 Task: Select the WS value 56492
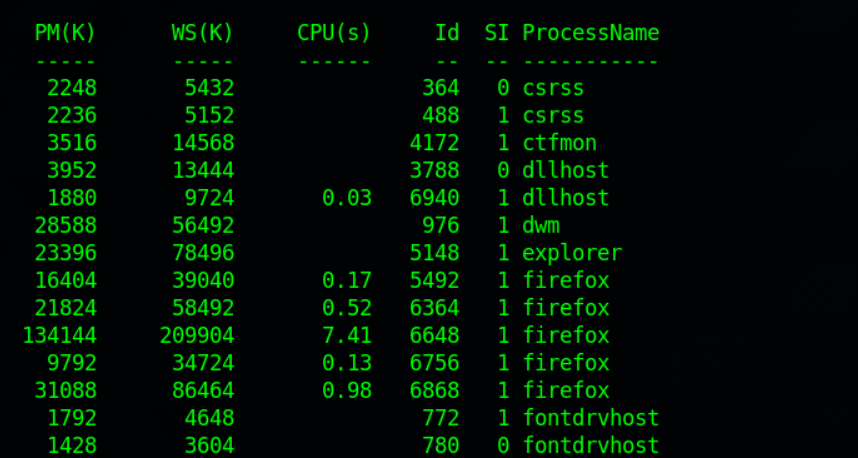[203, 225]
